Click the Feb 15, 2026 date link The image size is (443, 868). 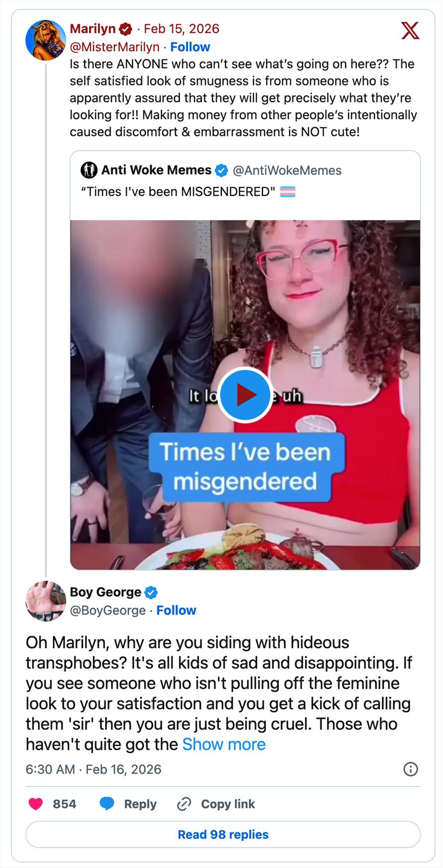(181, 29)
